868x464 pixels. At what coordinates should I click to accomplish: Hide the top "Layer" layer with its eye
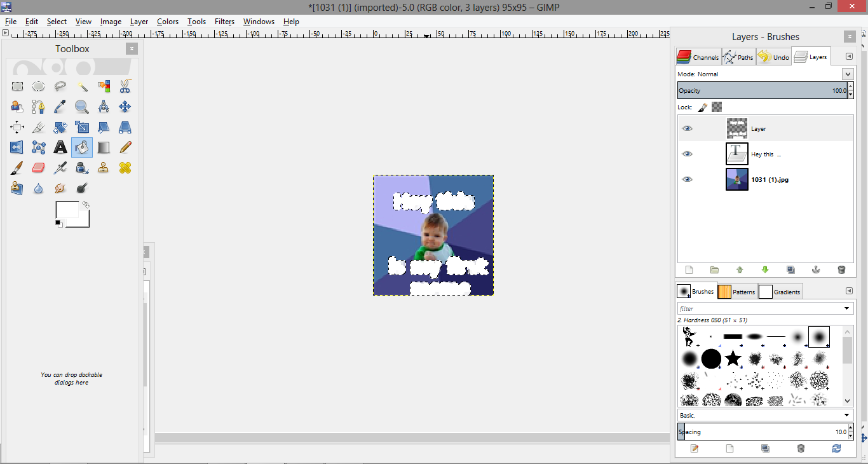tap(687, 128)
